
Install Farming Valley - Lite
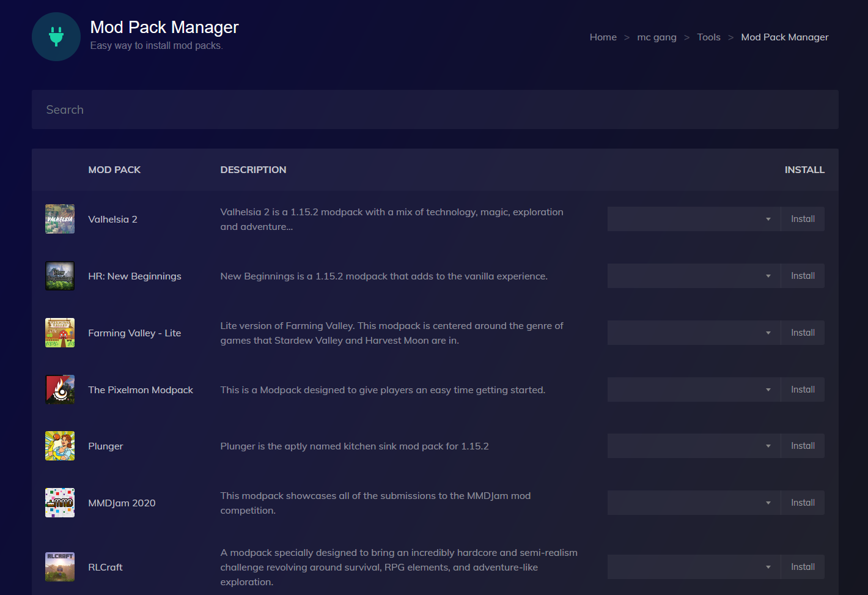point(803,333)
